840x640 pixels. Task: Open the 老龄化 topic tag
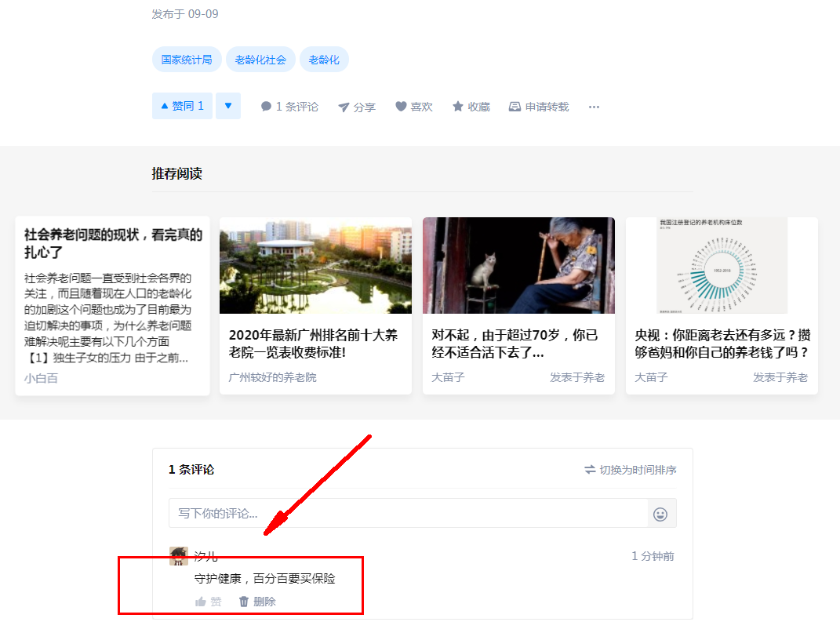(x=324, y=60)
